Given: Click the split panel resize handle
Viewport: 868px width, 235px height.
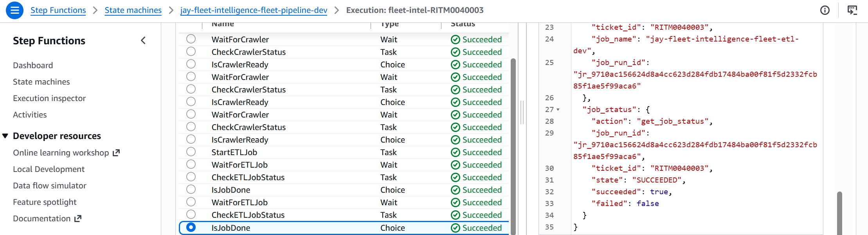Looking at the screenshot, I should tap(522, 112).
